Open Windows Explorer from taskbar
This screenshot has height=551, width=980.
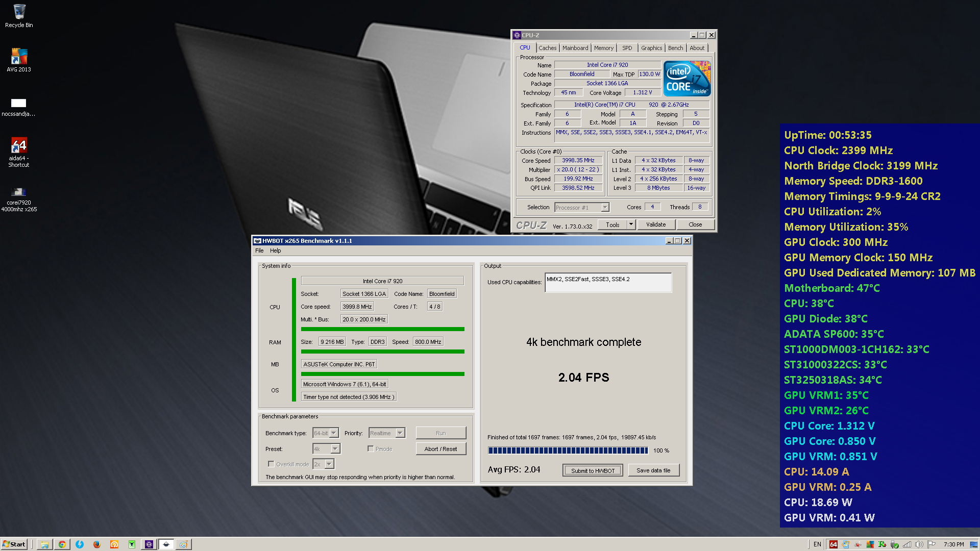(x=45, y=544)
